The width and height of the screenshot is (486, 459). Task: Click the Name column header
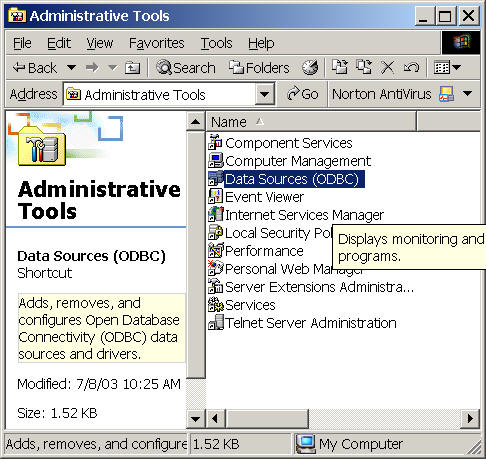click(x=311, y=122)
